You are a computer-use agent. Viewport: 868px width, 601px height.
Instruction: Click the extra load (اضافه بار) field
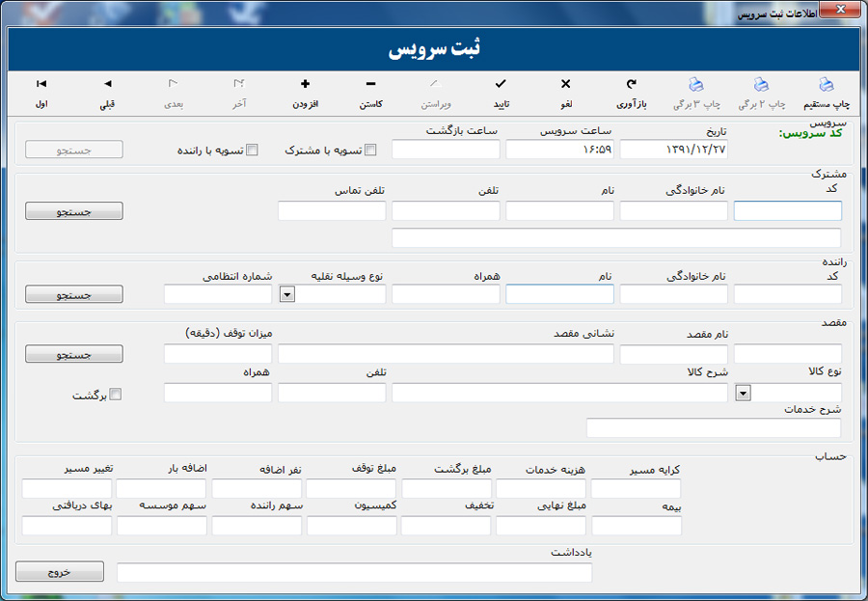point(161,489)
